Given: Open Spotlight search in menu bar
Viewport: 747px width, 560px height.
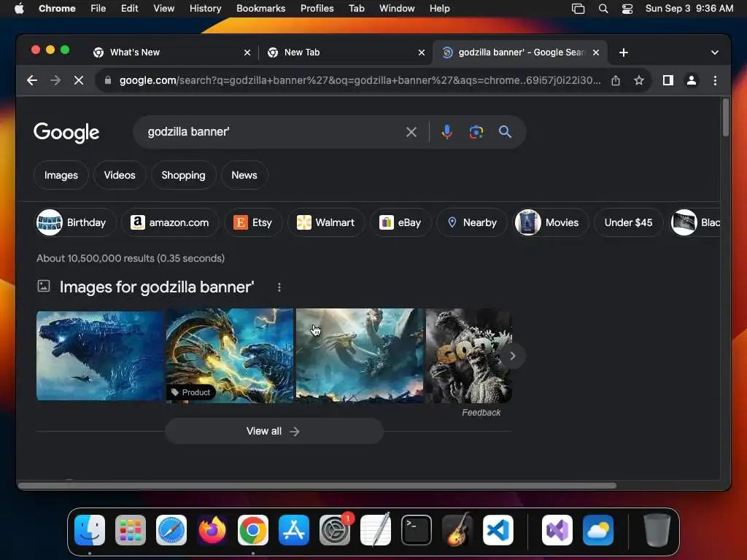Looking at the screenshot, I should [603, 9].
